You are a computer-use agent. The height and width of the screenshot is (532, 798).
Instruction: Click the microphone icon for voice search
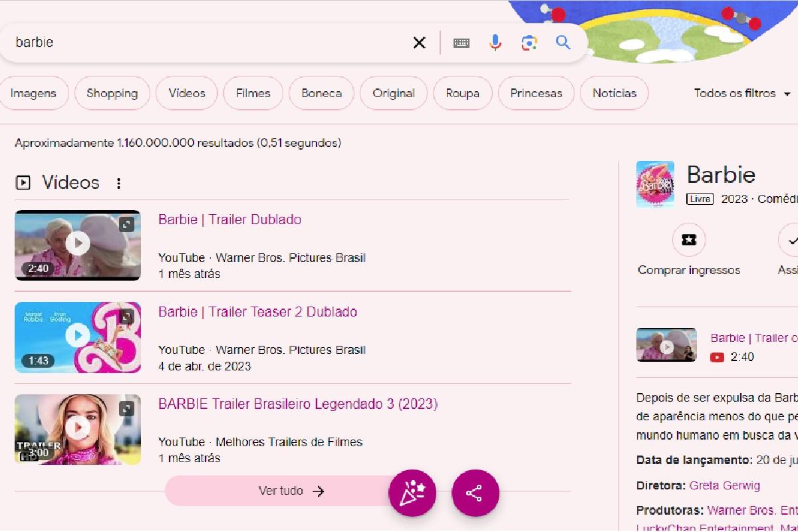pyautogui.click(x=495, y=42)
